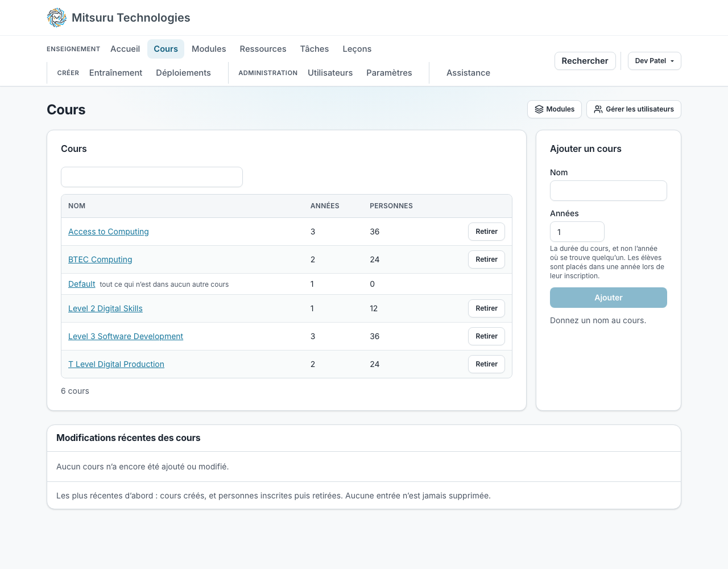This screenshot has height=569, width=728.
Task: Open Déploiements page
Action: click(183, 73)
